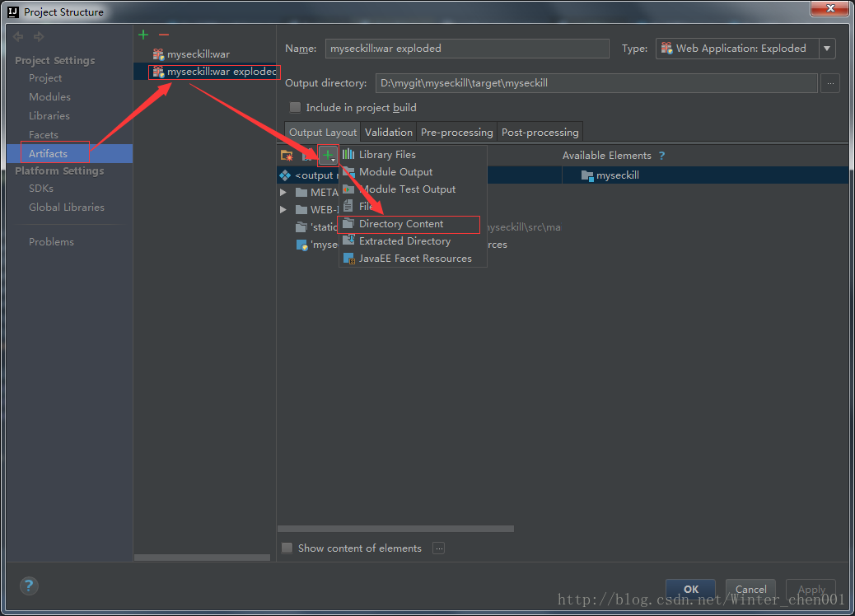Choose Module Output from the menu
The height and width of the screenshot is (616, 855).
click(x=413, y=172)
